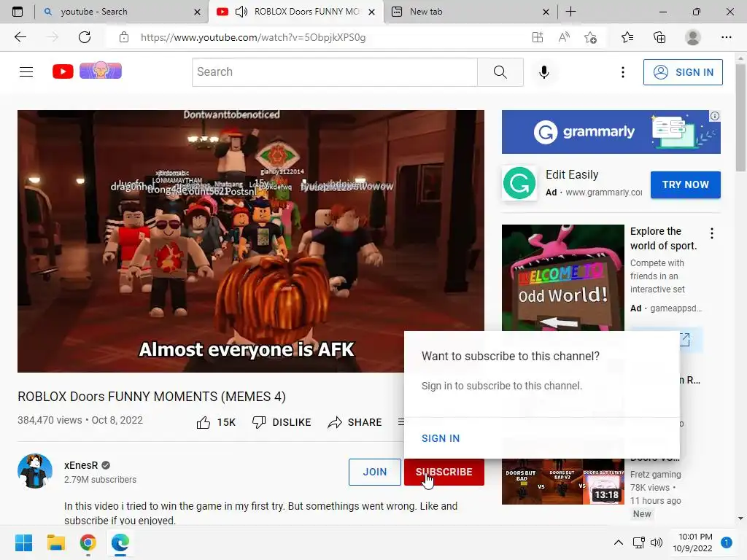Open the notification center badge
The image size is (747, 560).
click(726, 542)
